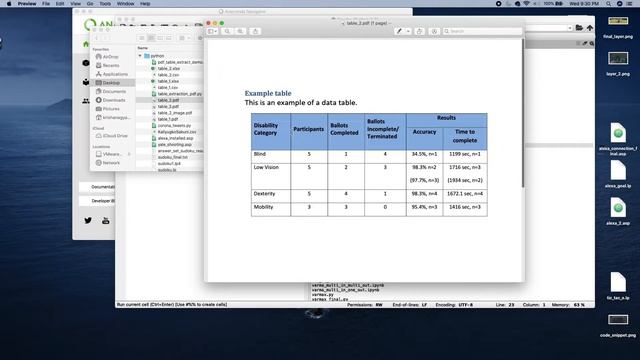Click Spyder's parent directory up arrow
Viewport: 640px width, 360px height.
(590, 28)
